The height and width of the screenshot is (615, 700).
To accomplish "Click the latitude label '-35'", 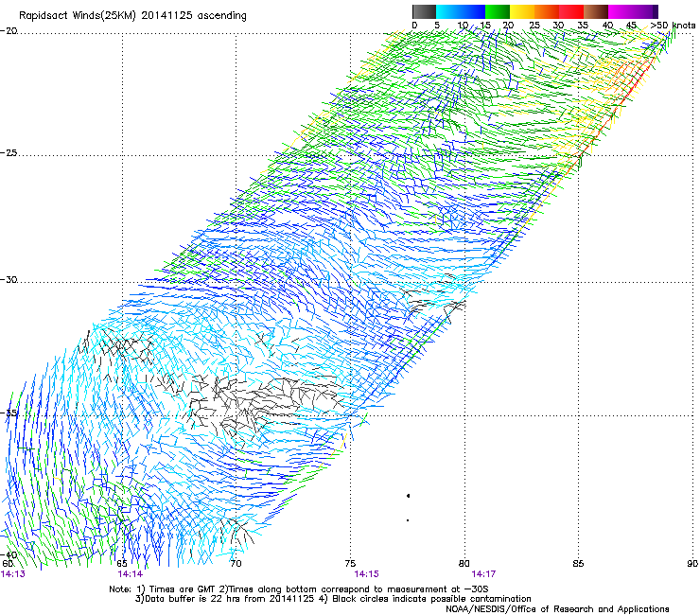I will [9, 413].
